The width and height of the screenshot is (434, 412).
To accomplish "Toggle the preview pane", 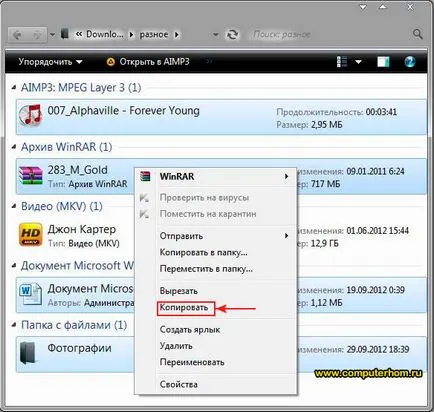I will 383,62.
